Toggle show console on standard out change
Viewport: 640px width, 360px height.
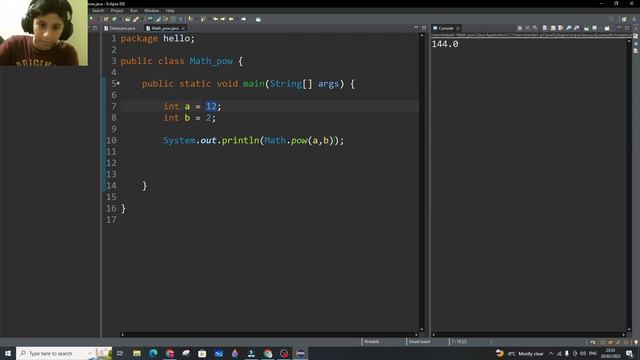[569, 28]
